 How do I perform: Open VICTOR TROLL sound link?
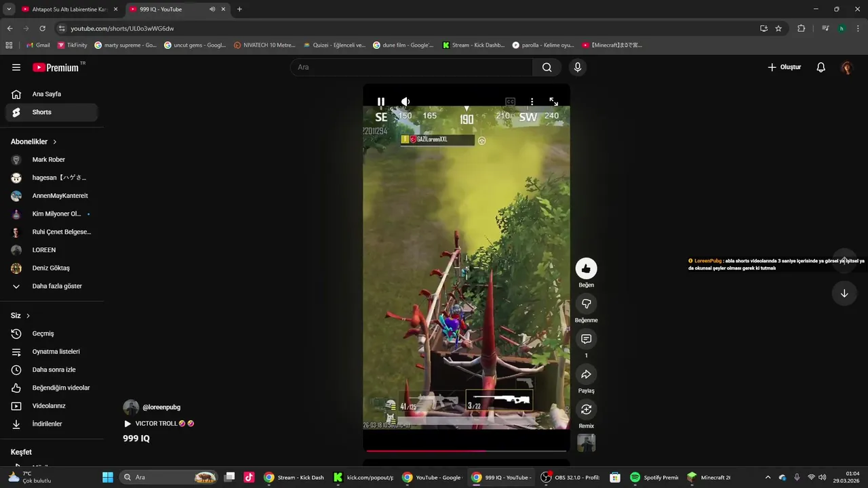[x=159, y=424]
